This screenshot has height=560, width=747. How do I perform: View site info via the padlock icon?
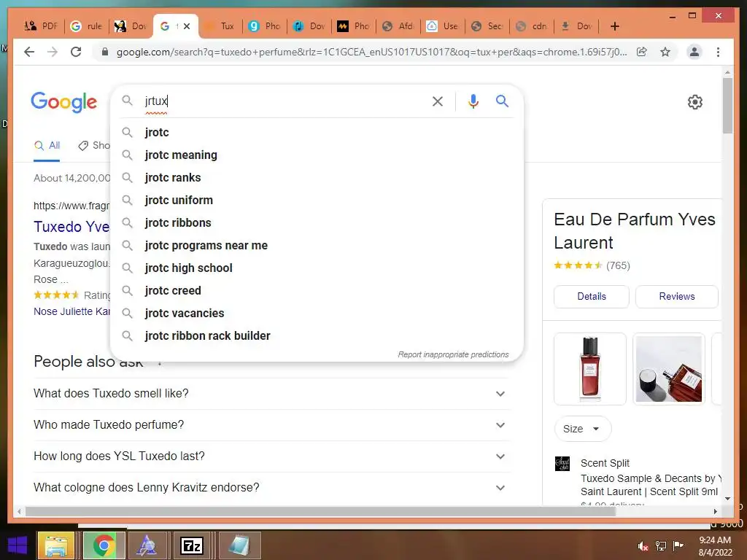[105, 52]
